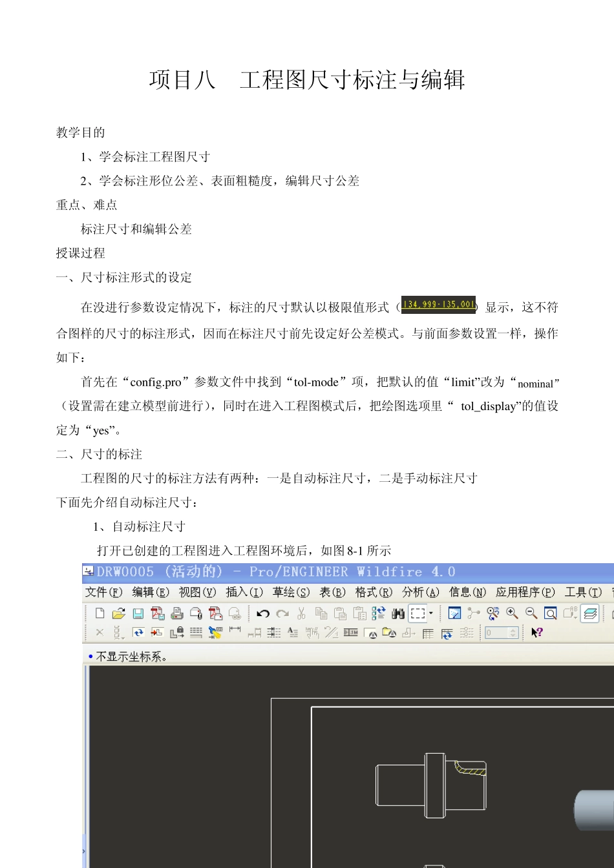The height and width of the screenshot is (868, 614).
Task: Click the Zoom Out magnifier icon
Action: (x=531, y=613)
